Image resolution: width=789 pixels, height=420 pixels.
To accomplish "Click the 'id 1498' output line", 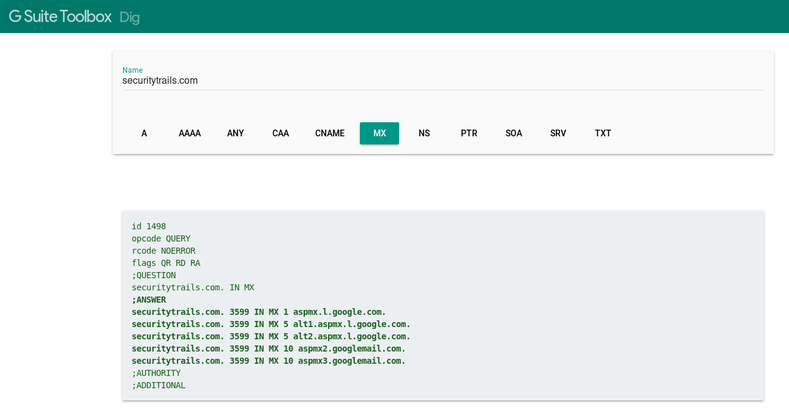I will [x=149, y=226].
